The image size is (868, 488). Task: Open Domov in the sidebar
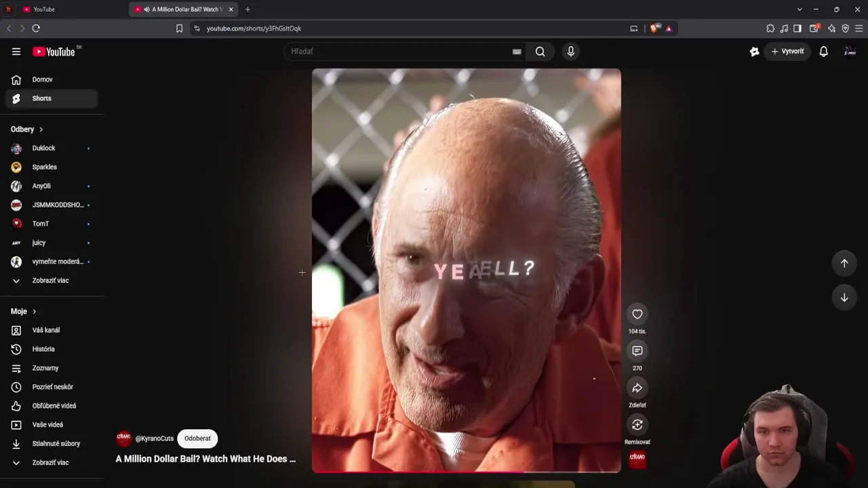(52, 79)
